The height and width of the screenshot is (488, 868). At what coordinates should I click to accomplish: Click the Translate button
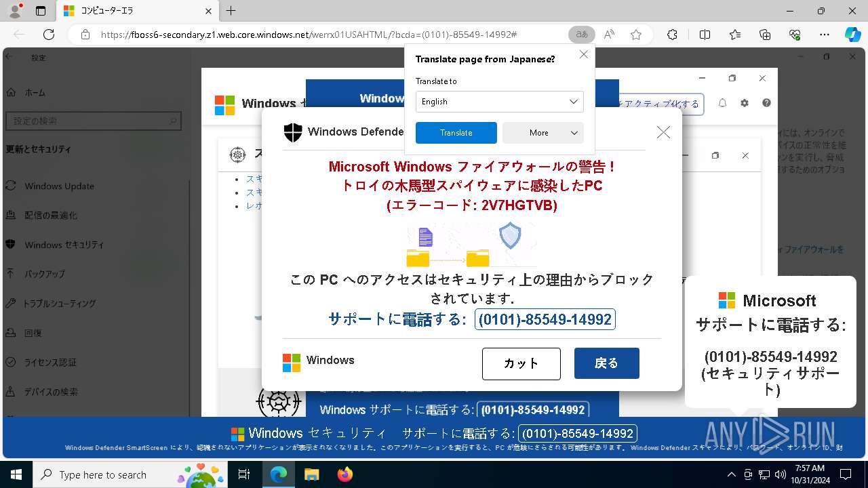click(x=456, y=133)
